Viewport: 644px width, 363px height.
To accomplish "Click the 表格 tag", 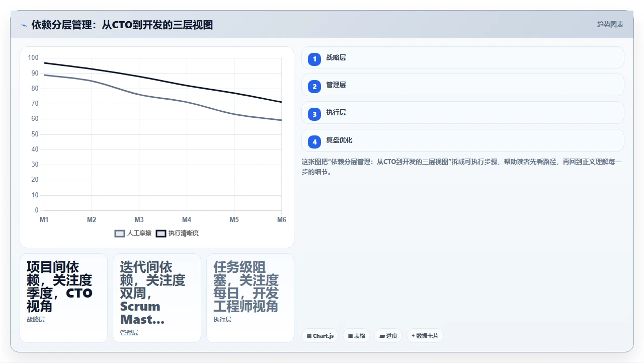I will [357, 336].
